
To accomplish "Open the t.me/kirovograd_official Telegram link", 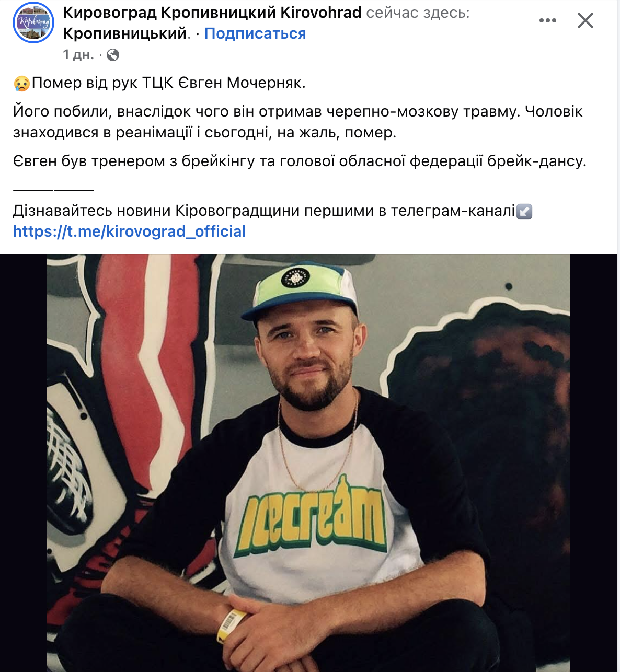I will pos(129,231).
